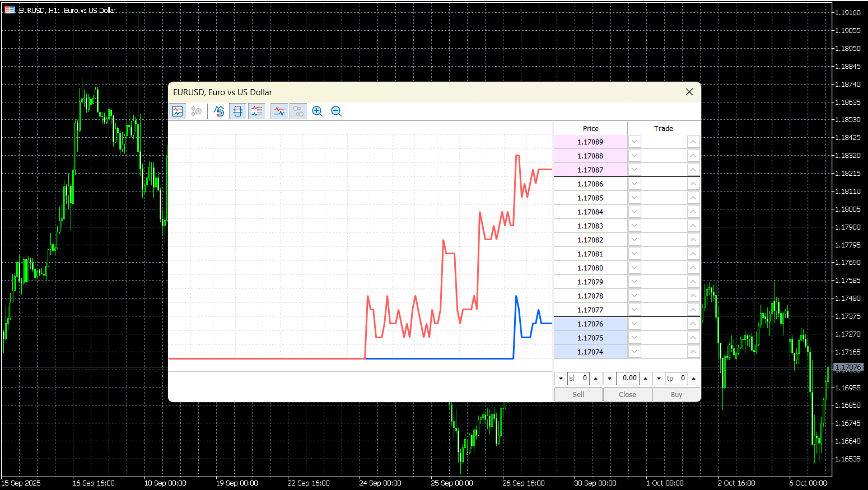Decrease the sl value with down arrow
868x490 pixels.
(x=561, y=379)
